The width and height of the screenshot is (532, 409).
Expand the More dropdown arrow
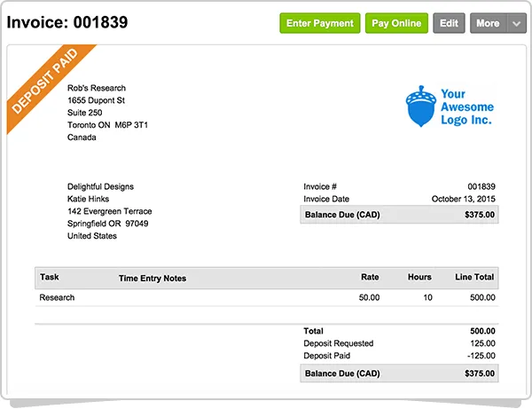[517, 24]
